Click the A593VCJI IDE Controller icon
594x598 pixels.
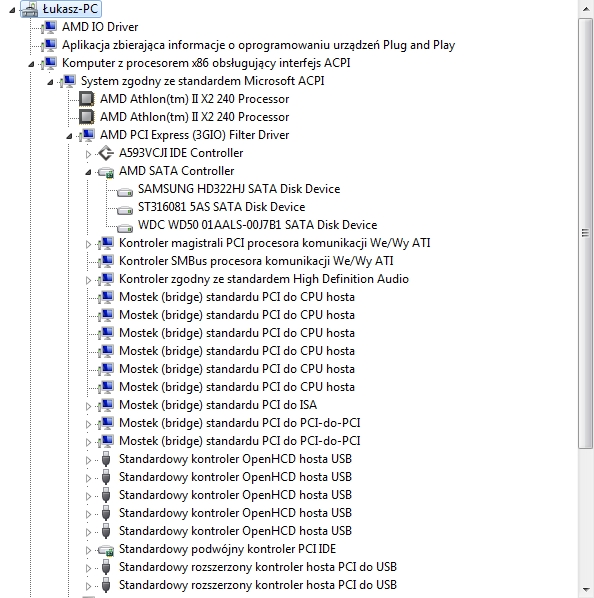(x=106, y=153)
